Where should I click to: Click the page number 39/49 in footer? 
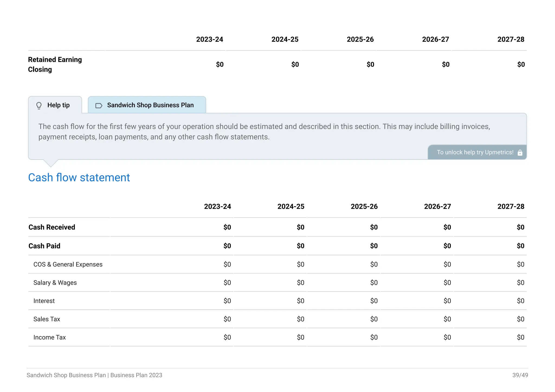tap(520, 375)
